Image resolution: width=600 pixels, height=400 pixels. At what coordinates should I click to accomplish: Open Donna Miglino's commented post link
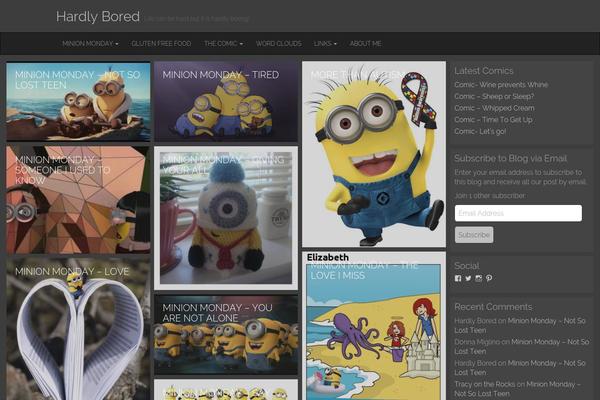522,346
